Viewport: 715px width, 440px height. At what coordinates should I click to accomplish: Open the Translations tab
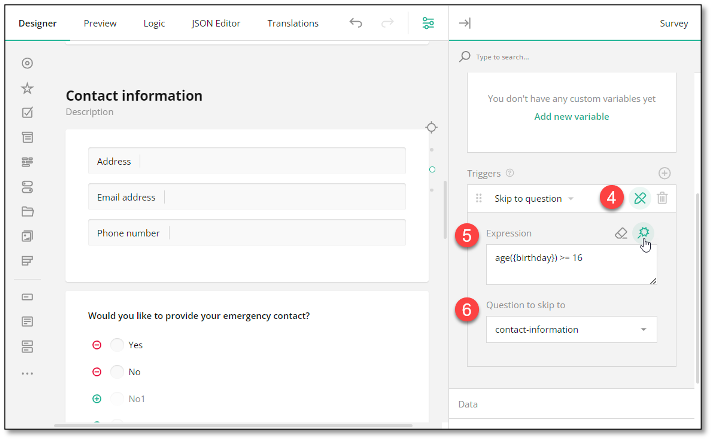pyautogui.click(x=293, y=23)
